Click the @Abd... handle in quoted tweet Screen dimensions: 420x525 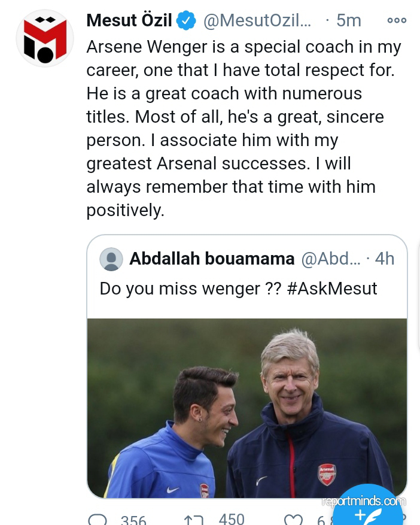[331, 259]
